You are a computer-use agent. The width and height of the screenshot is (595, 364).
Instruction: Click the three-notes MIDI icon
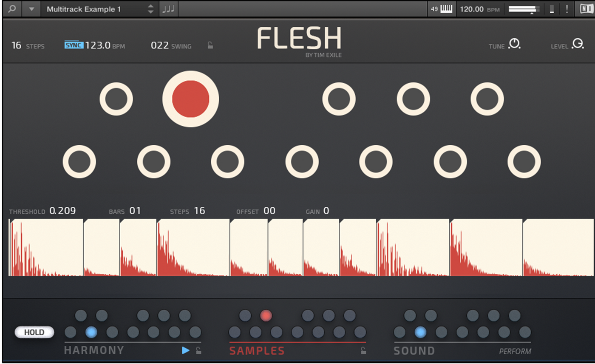pos(169,9)
